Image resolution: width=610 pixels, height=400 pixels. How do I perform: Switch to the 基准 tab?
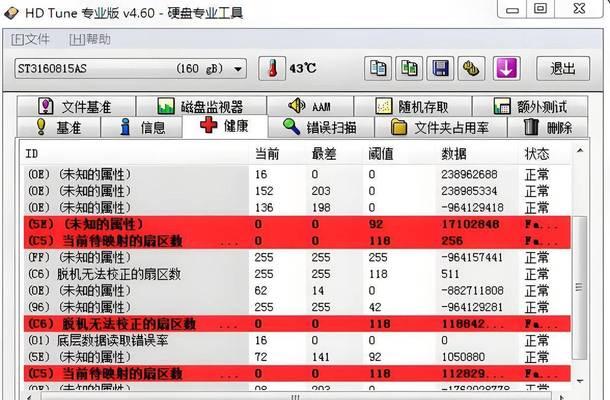59,127
